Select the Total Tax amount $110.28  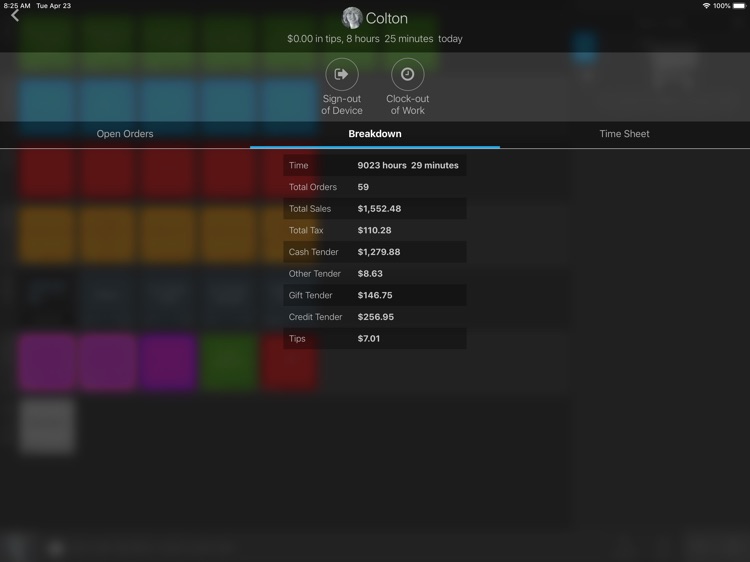point(375,230)
